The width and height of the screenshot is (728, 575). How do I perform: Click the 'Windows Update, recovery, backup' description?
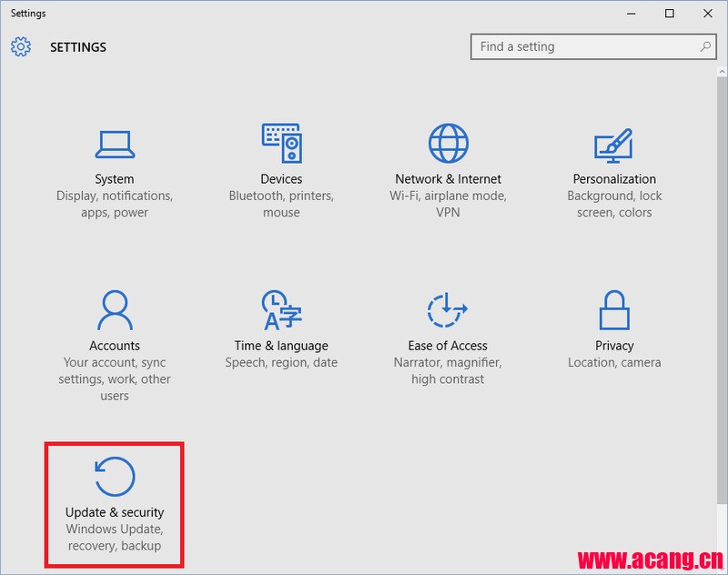coord(115,538)
